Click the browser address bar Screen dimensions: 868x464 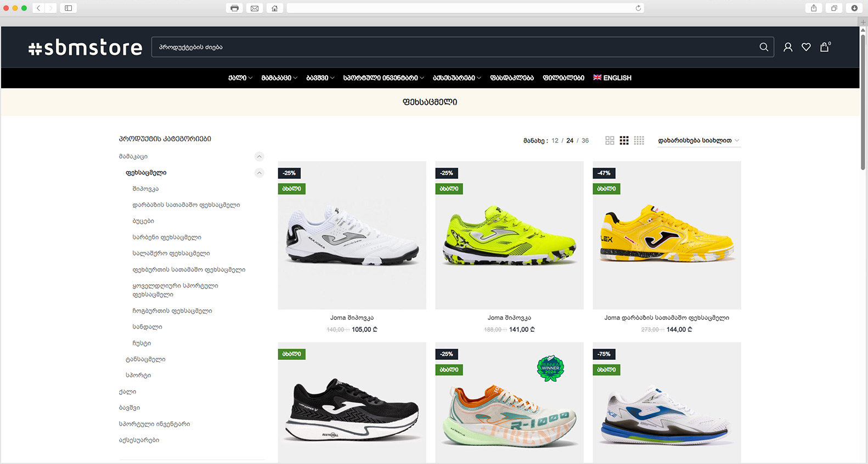click(465, 8)
